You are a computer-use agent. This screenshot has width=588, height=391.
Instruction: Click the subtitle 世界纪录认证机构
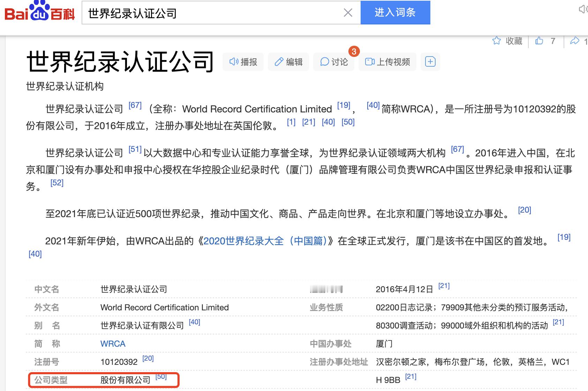coord(65,86)
